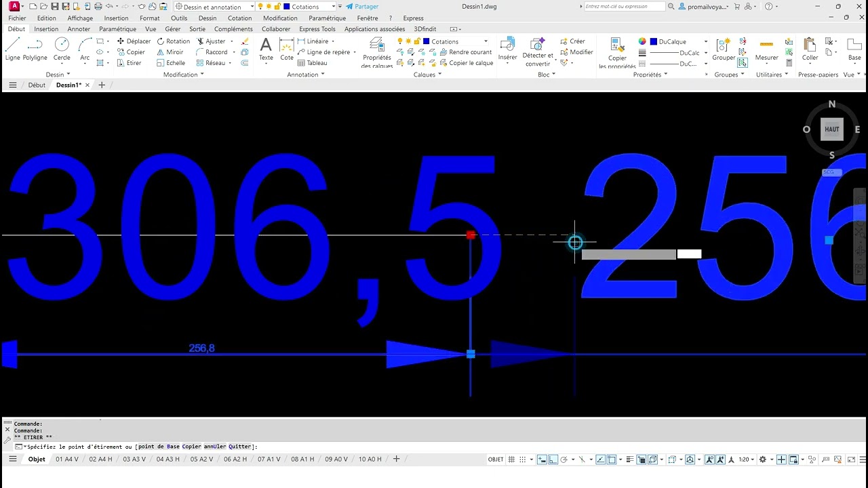The image size is (868, 488).
Task: Select the Arc tool
Action: pyautogui.click(x=85, y=49)
